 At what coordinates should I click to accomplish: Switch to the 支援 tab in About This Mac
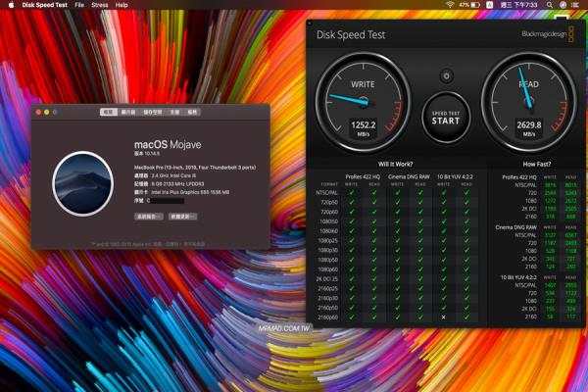[x=174, y=112]
